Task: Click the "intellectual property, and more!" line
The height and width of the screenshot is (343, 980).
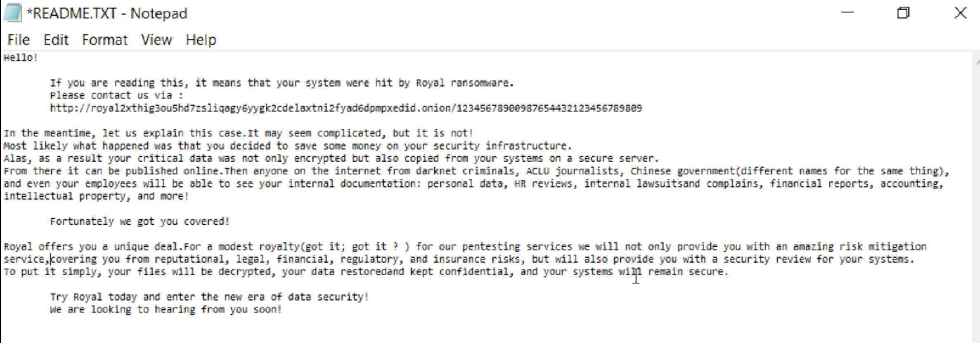Action: pos(96,196)
